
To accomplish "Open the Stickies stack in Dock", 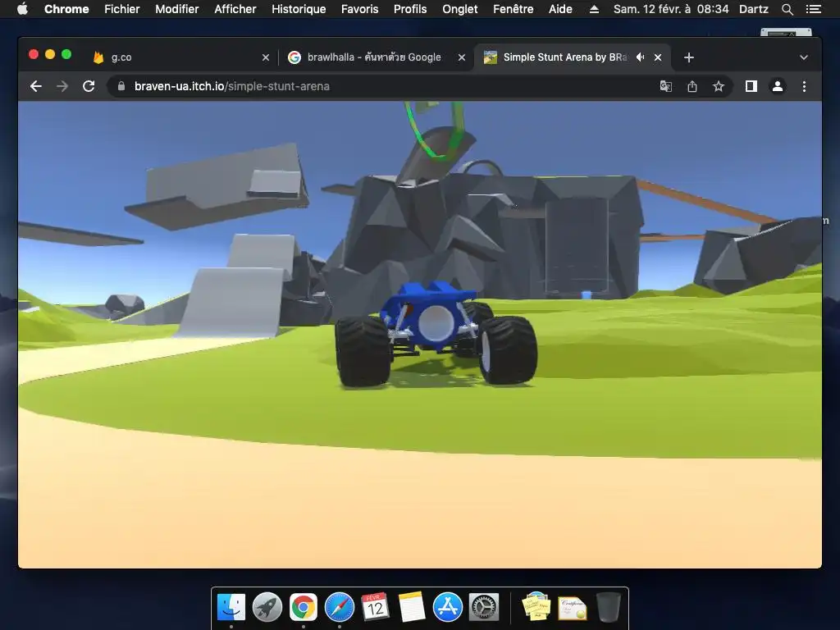I will pos(536,607).
